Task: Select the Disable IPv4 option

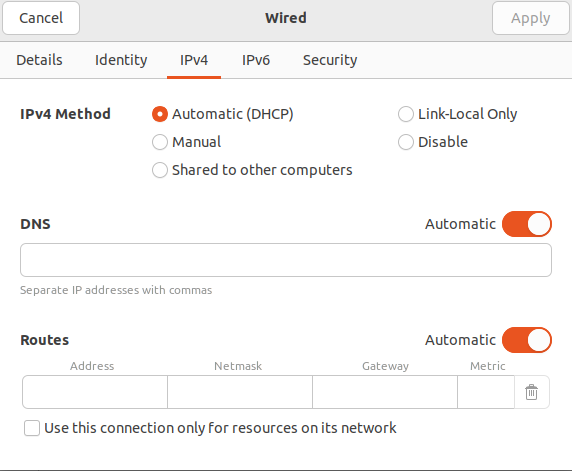Action: (x=406, y=142)
